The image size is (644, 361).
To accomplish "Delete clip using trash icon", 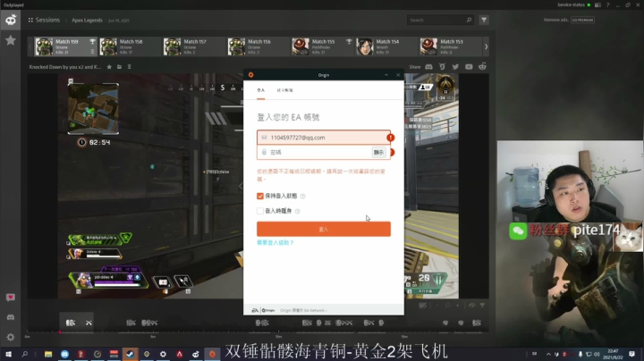I will (130, 67).
